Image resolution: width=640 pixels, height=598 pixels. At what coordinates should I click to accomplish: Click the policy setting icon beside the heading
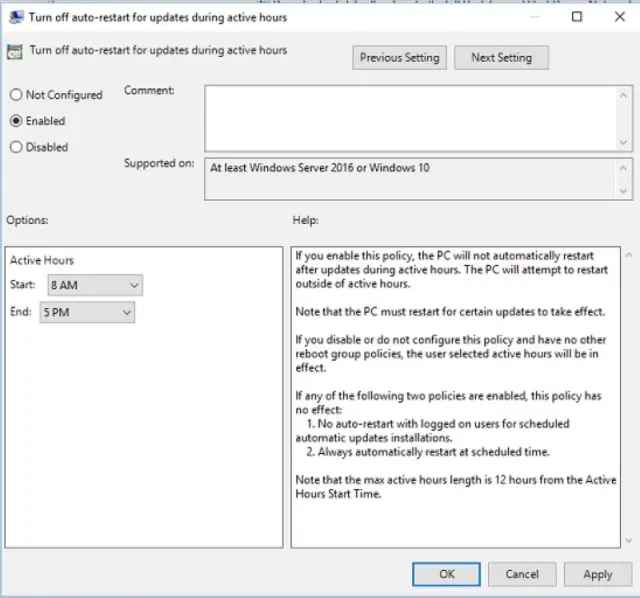pos(15,52)
